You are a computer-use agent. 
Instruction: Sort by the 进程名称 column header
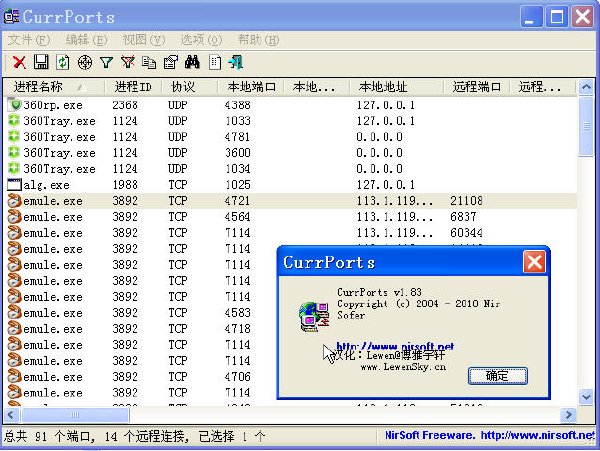(54, 87)
